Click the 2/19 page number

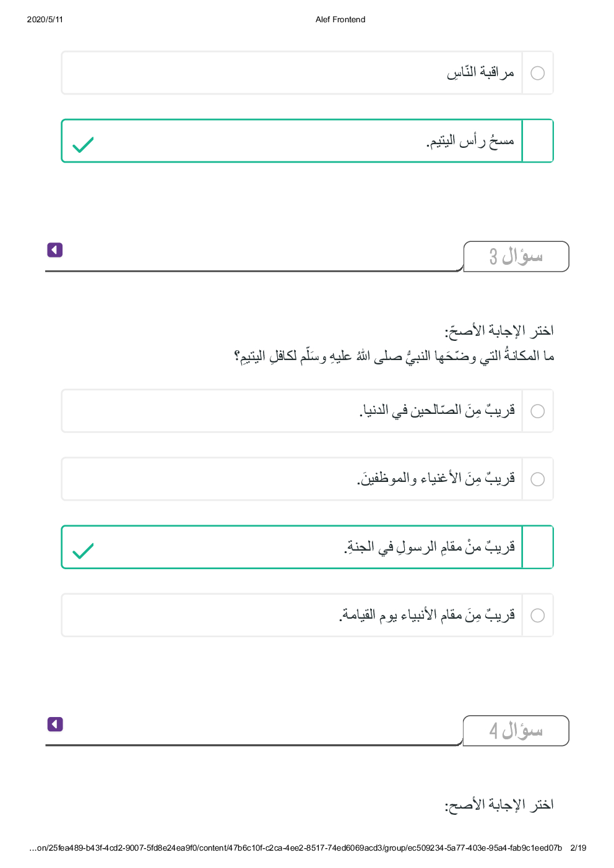click(578, 848)
